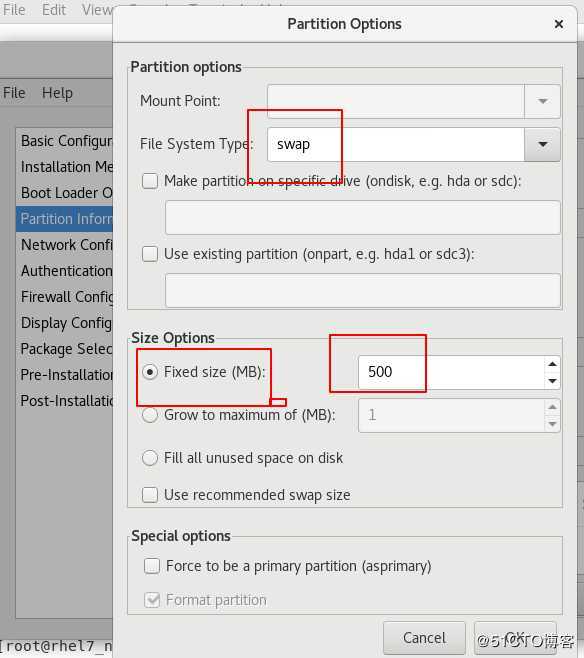The image size is (584, 658).
Task: Click the Grow to maximum value field
Action: [451, 415]
